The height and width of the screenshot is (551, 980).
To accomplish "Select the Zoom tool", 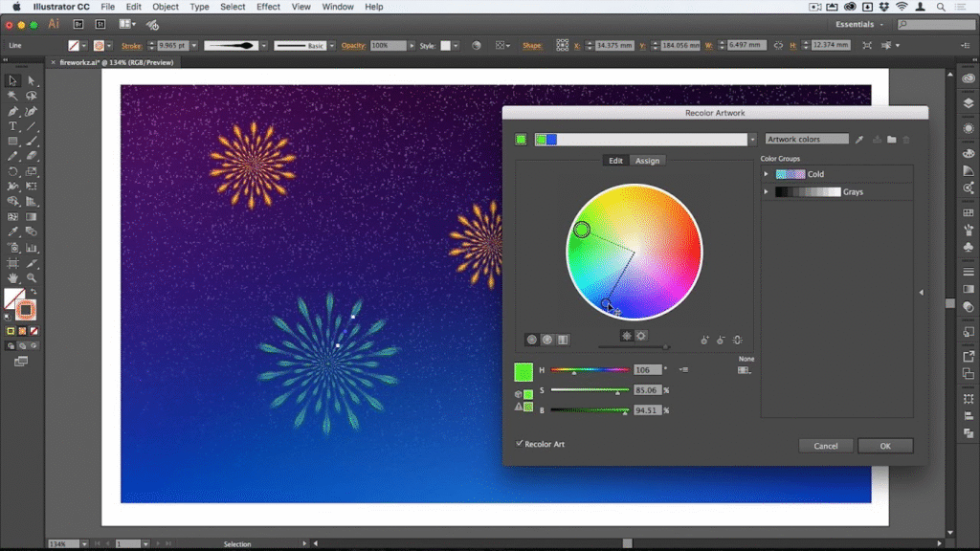I will (32, 278).
